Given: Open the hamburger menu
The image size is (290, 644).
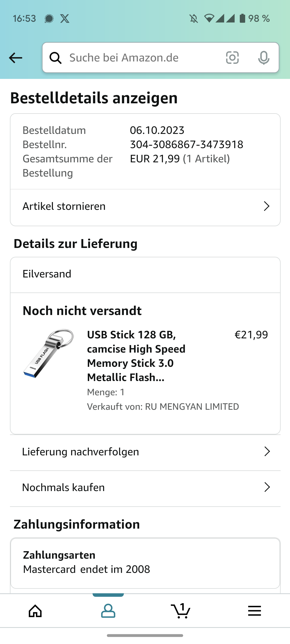Looking at the screenshot, I should tap(254, 611).
